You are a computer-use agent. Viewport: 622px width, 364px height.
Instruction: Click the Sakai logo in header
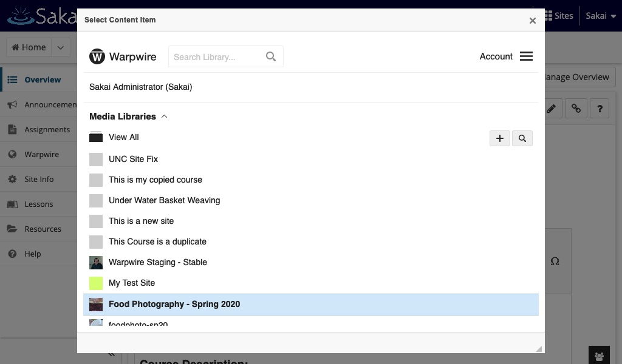pos(43,16)
